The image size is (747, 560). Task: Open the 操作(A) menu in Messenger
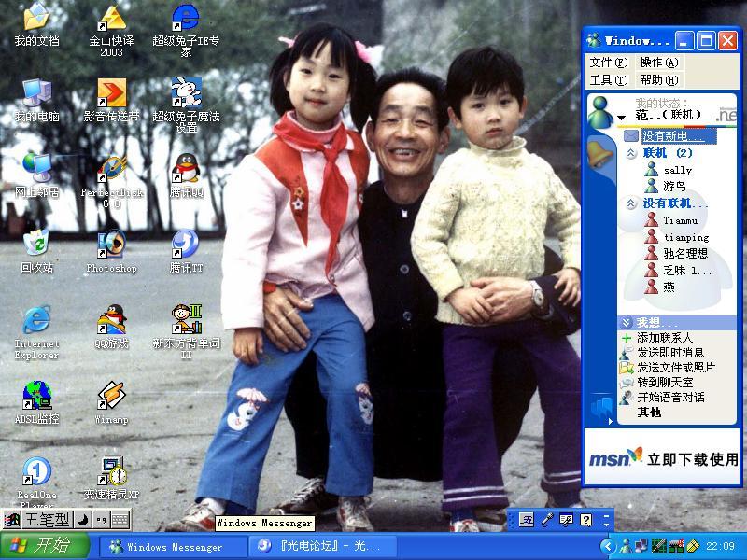659,63
